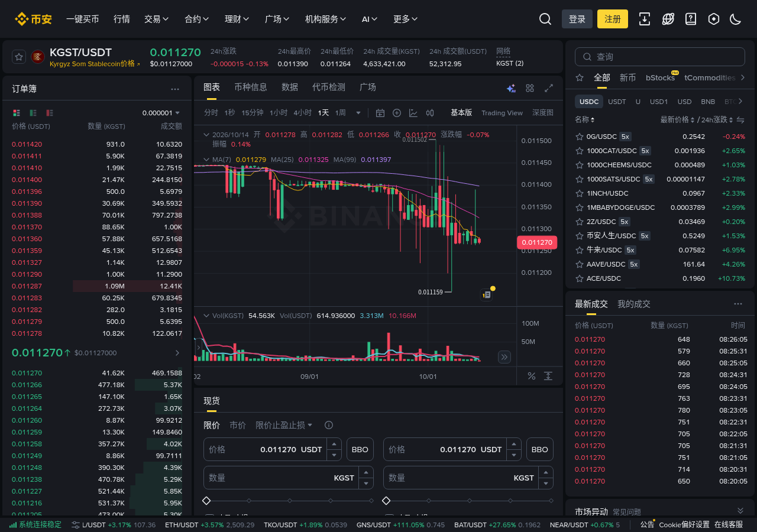The height and width of the screenshot is (532, 757).
Task: Click the yellow 注册 button
Action: coord(613,19)
